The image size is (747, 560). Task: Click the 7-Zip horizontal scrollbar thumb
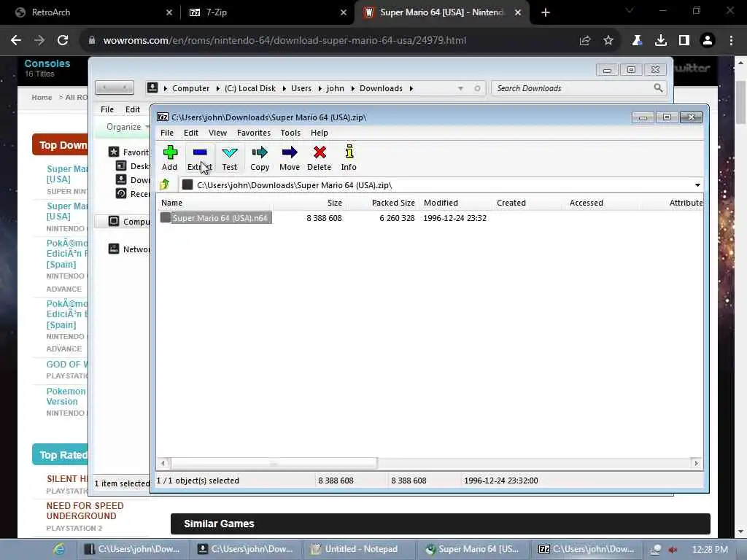click(x=274, y=463)
